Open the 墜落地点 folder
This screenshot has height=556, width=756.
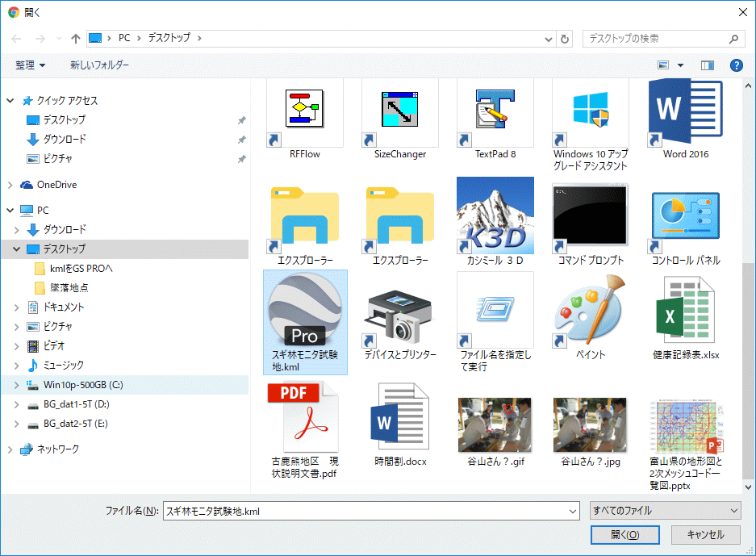69,288
